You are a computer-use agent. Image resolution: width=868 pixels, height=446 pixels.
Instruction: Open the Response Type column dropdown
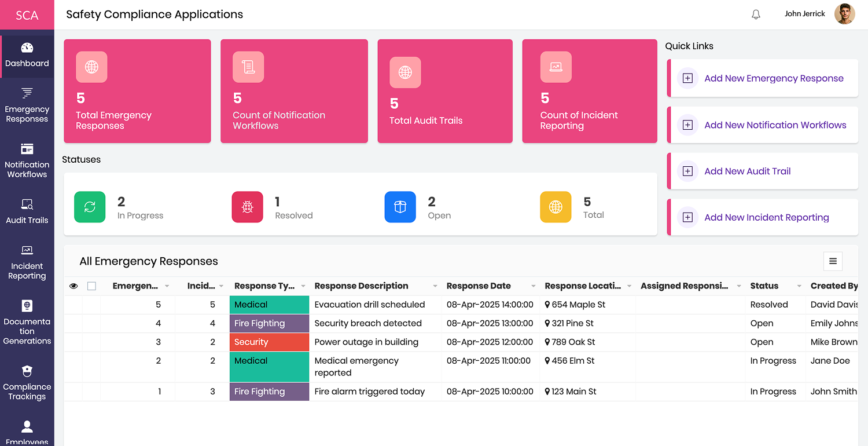point(303,286)
